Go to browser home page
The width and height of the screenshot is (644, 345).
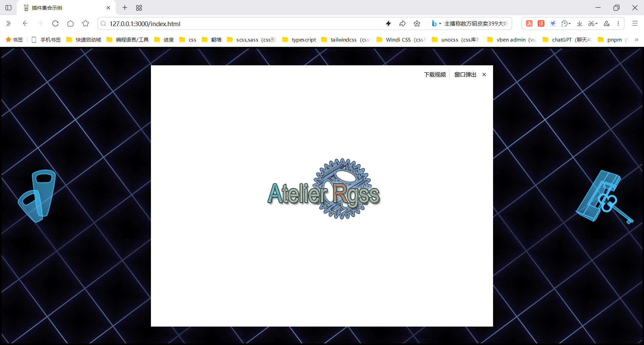(x=70, y=23)
